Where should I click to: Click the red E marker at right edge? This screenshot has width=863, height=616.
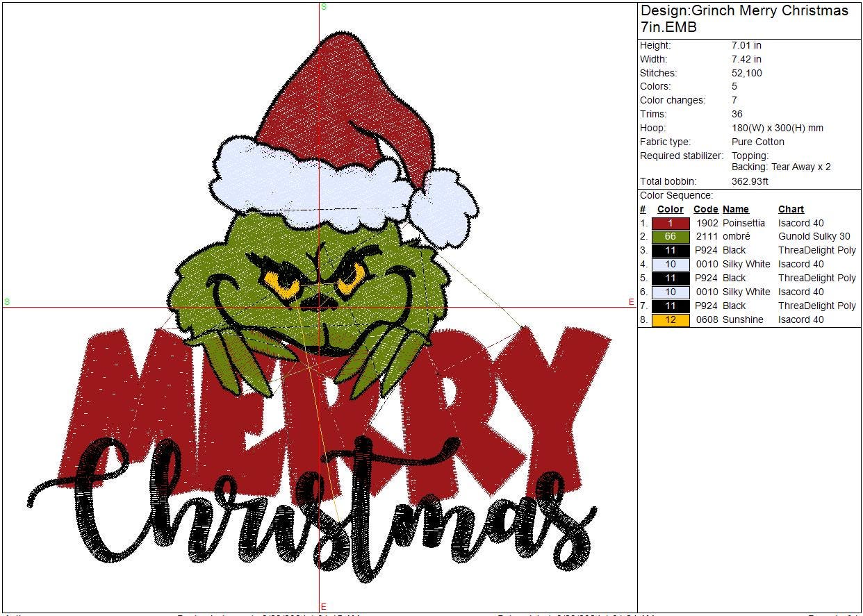point(631,302)
